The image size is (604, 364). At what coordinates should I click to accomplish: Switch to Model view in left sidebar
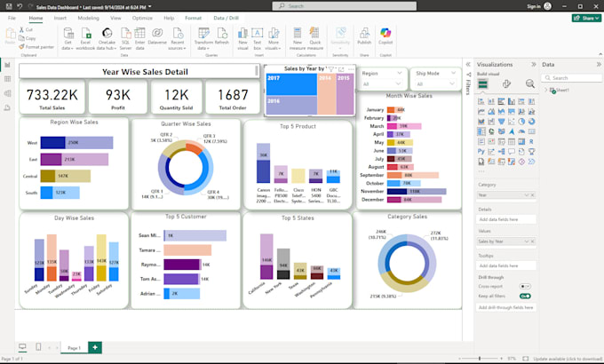click(7, 93)
